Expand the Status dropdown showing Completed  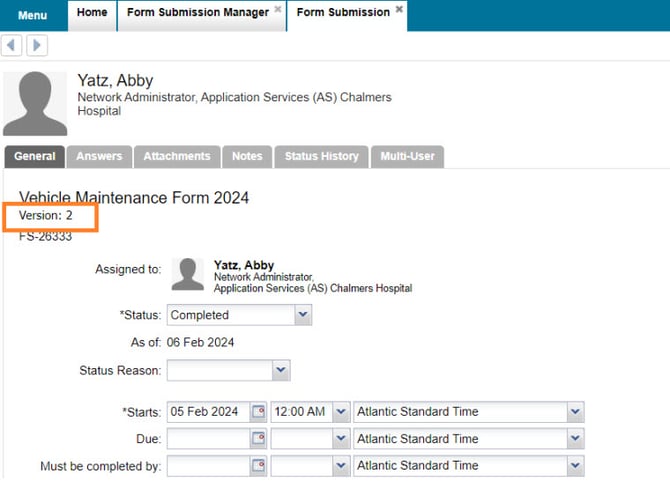pyautogui.click(x=303, y=315)
